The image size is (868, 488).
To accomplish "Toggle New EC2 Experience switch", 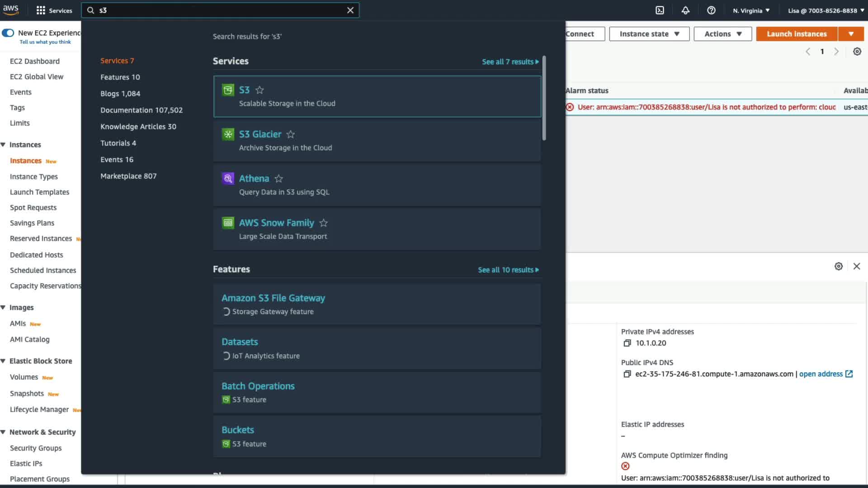I will (x=8, y=33).
